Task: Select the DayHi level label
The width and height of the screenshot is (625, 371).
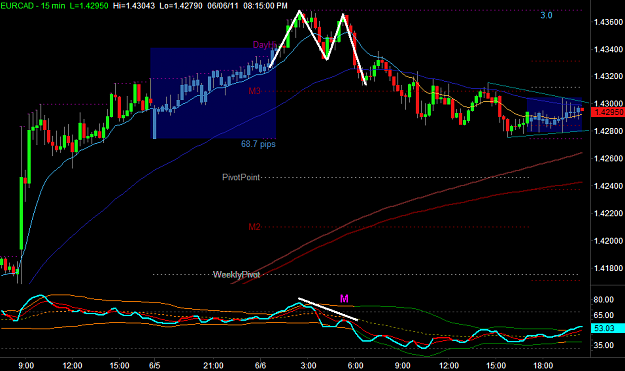Action: [x=265, y=45]
